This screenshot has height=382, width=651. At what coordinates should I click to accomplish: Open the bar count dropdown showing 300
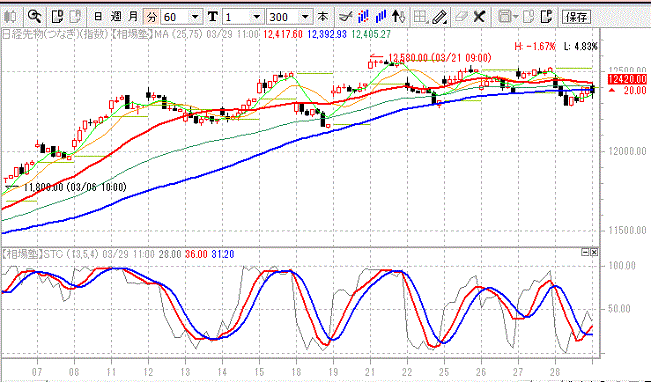click(289, 17)
